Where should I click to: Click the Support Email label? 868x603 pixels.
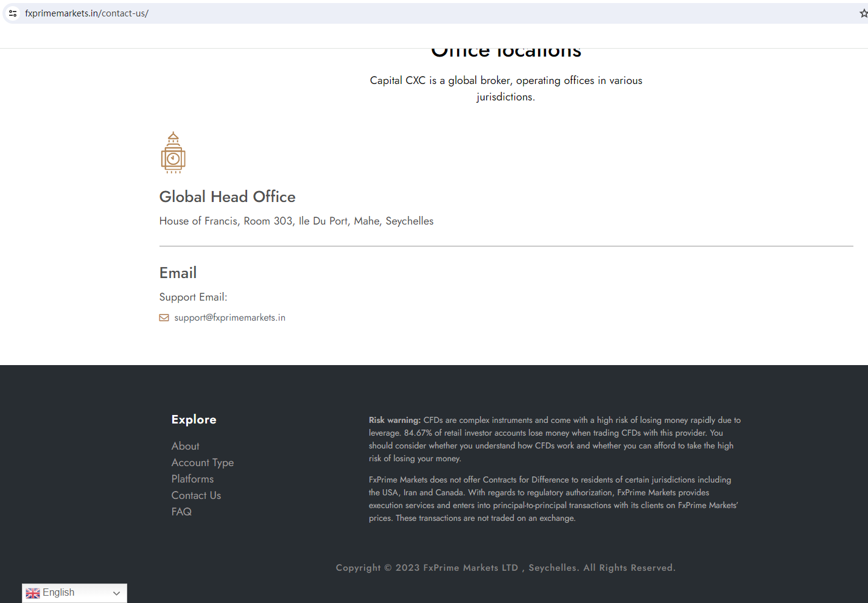tap(193, 297)
